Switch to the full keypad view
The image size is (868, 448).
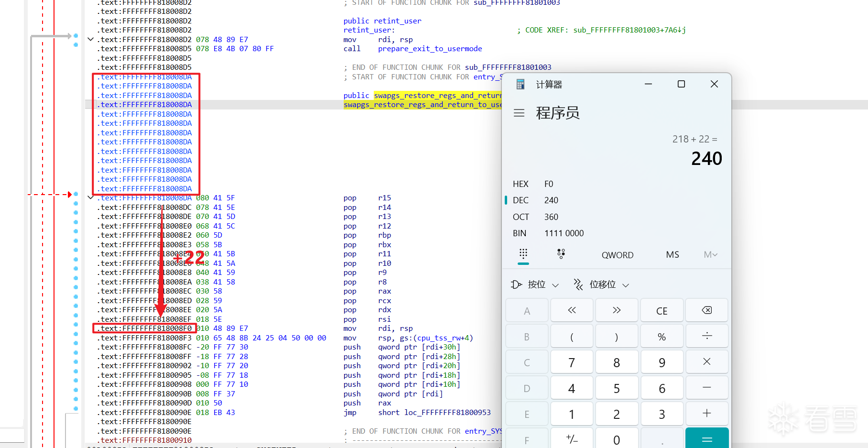coord(523,254)
